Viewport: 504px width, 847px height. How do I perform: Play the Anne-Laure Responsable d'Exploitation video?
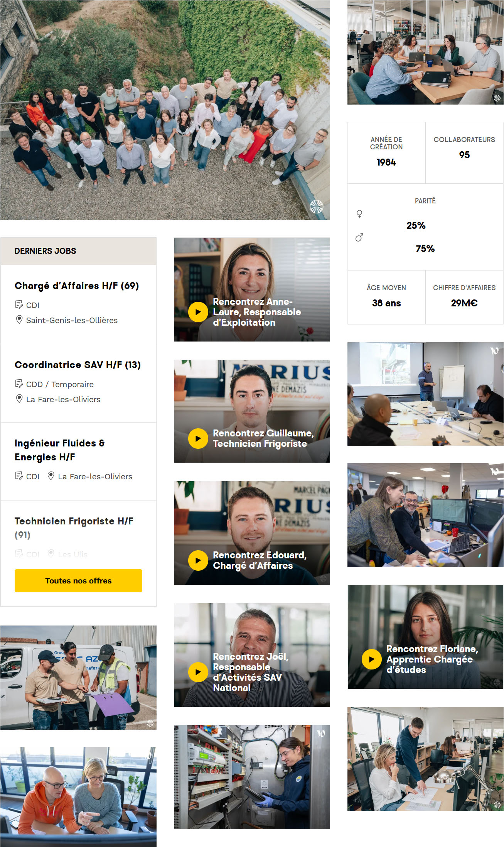[198, 312]
